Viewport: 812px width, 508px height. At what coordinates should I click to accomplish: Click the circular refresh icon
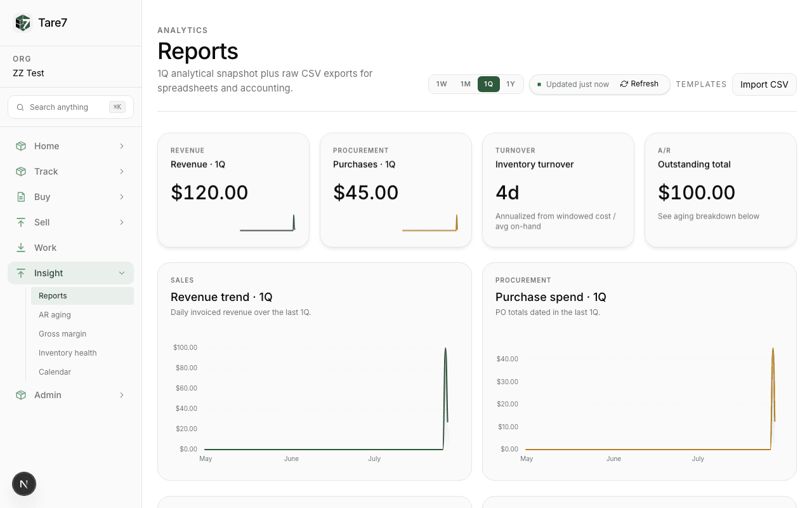[624, 84]
